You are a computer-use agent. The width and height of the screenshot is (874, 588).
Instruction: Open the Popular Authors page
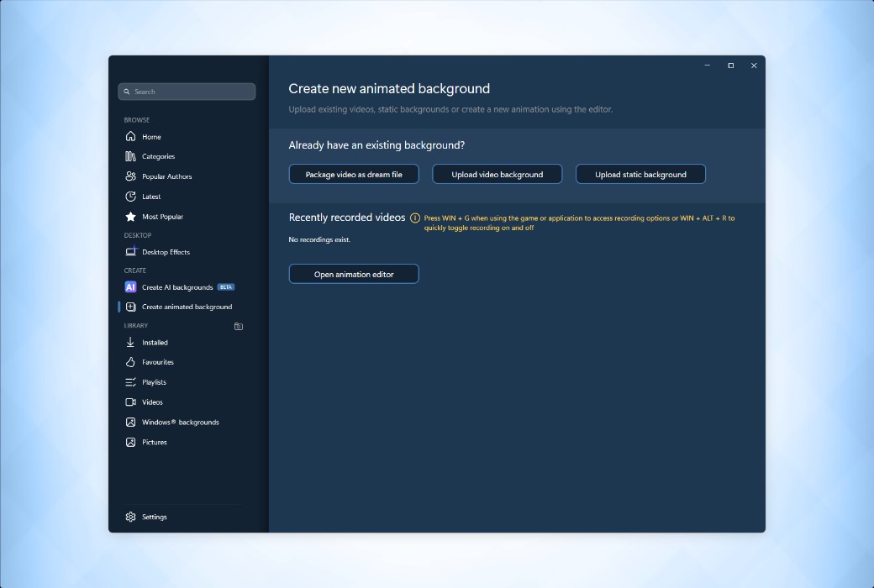[x=166, y=176]
